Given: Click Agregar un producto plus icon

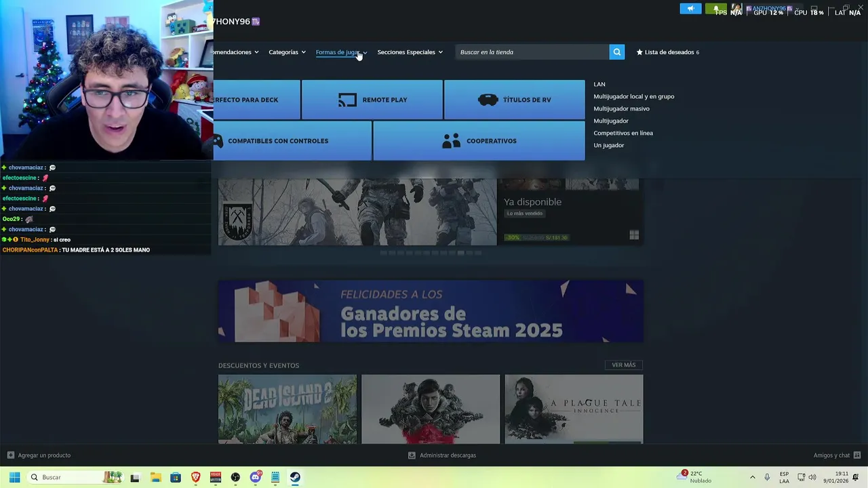Looking at the screenshot, I should coord(11,455).
